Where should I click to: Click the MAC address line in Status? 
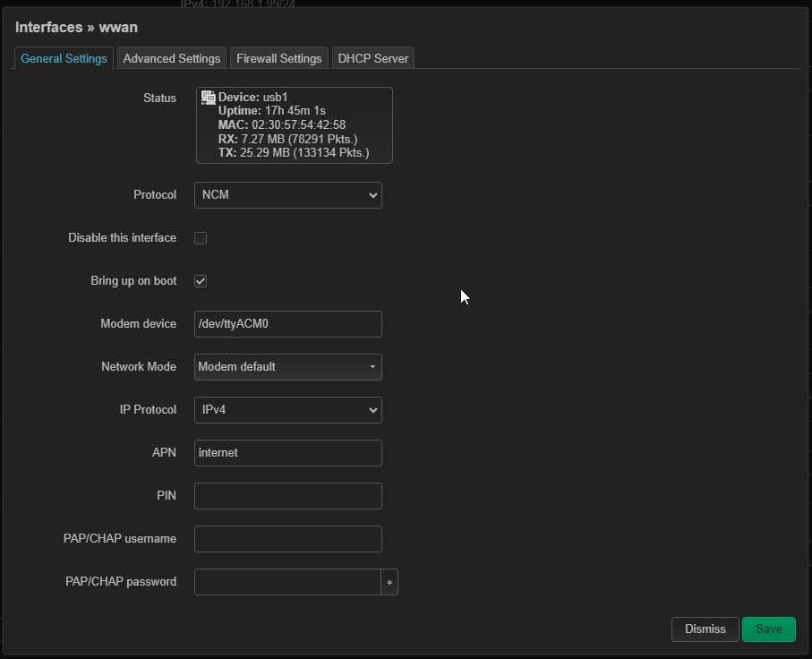(281, 125)
